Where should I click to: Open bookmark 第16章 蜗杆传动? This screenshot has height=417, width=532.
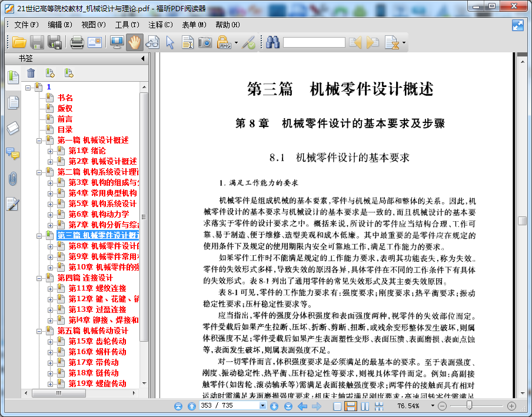pos(97,352)
